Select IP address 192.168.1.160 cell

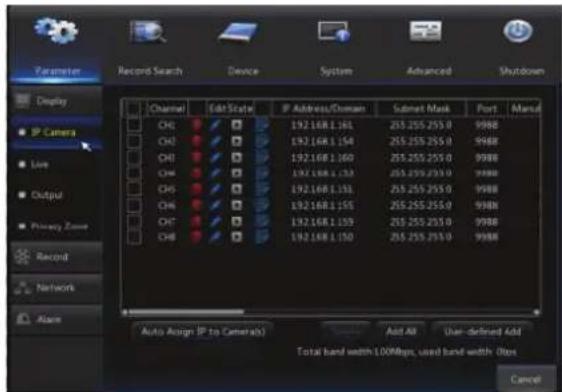click(322, 158)
